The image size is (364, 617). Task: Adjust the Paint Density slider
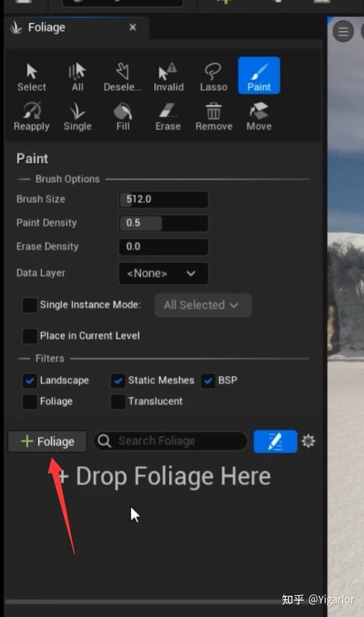pyautogui.click(x=164, y=223)
